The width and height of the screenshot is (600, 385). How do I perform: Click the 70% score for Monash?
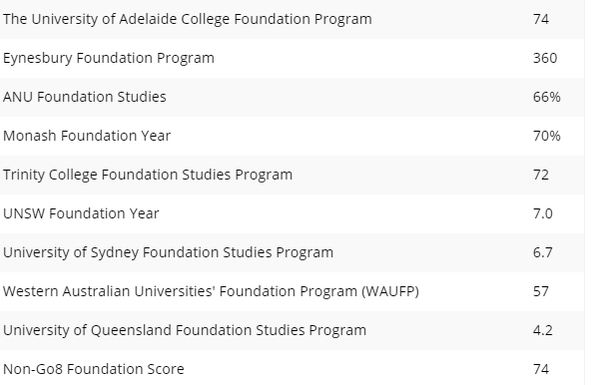point(547,136)
